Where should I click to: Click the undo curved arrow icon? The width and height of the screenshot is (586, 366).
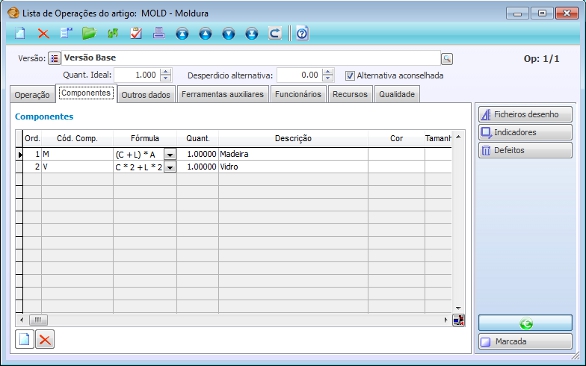click(275, 34)
